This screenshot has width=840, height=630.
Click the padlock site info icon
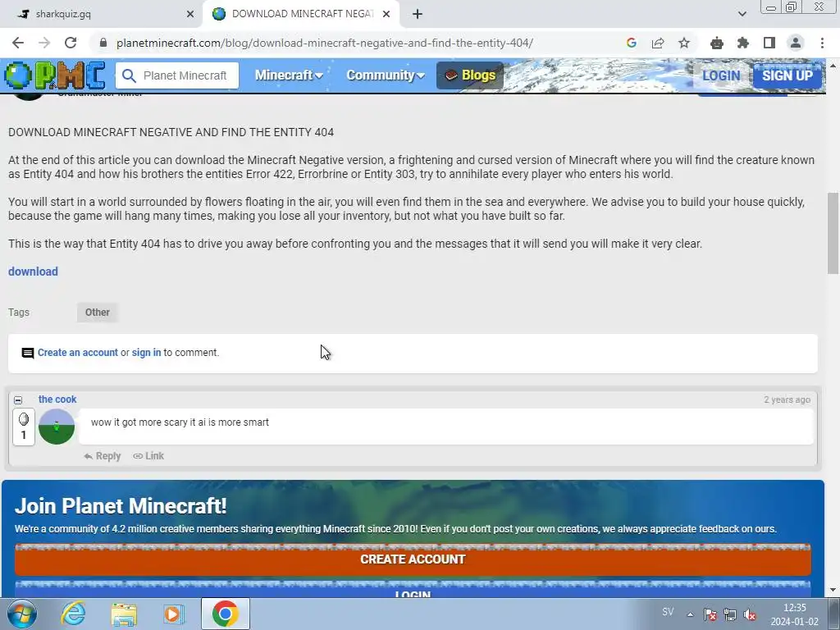[x=103, y=43]
